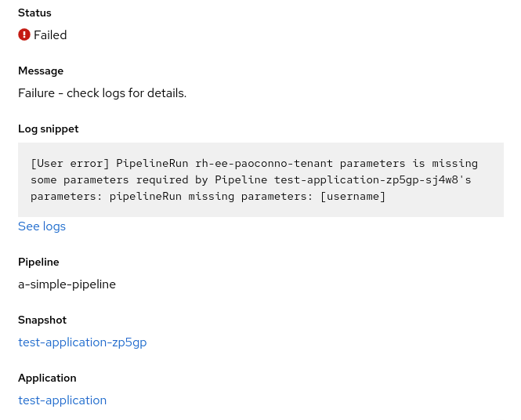The image size is (521, 420).
Task: Click the Application heading label
Action: coord(48,378)
